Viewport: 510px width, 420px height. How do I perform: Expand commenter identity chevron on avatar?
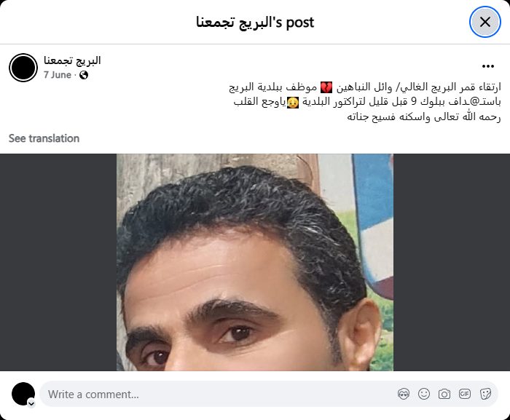pos(31,403)
